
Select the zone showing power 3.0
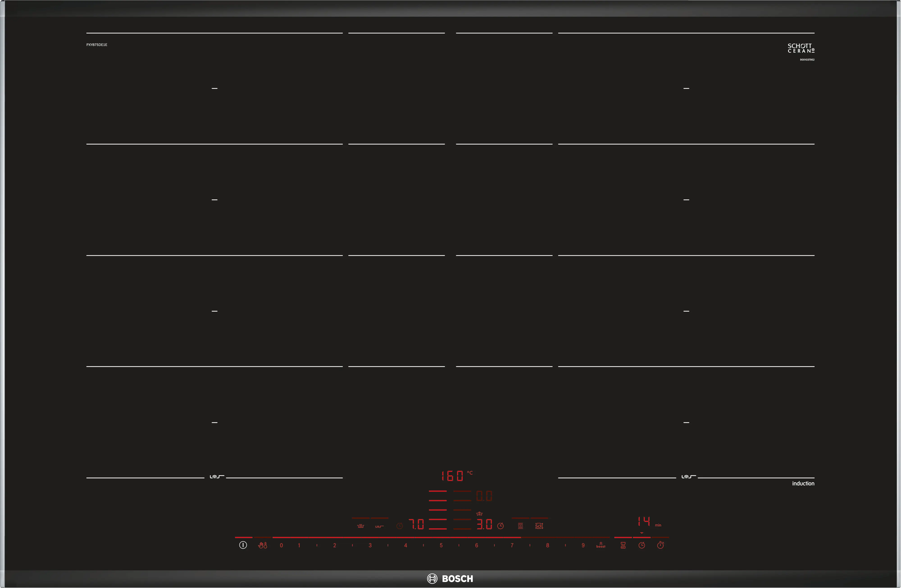click(x=484, y=525)
